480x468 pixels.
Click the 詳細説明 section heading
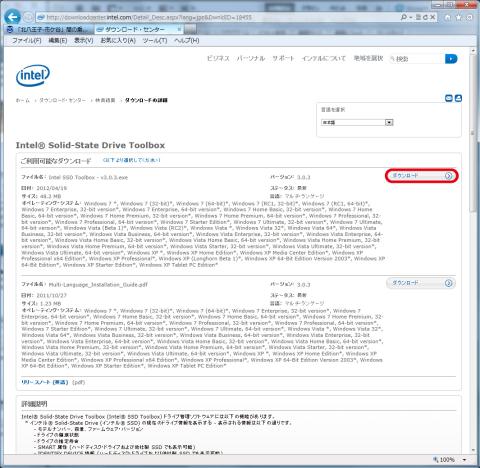tap(34, 404)
